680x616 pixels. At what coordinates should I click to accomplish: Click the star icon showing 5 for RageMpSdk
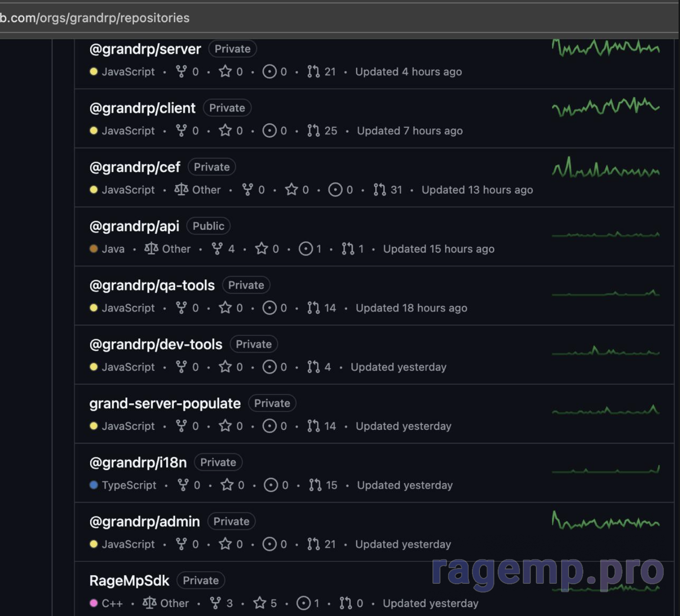[260, 603]
